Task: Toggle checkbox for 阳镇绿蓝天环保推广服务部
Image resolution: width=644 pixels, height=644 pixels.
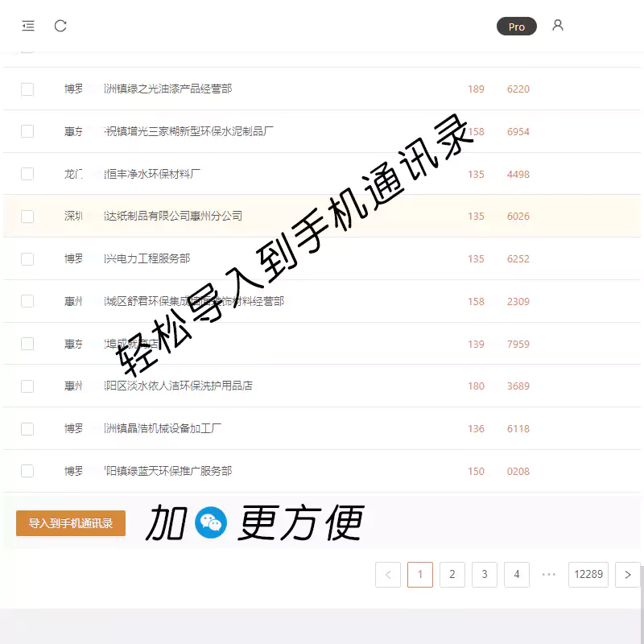Action: pyautogui.click(x=27, y=471)
